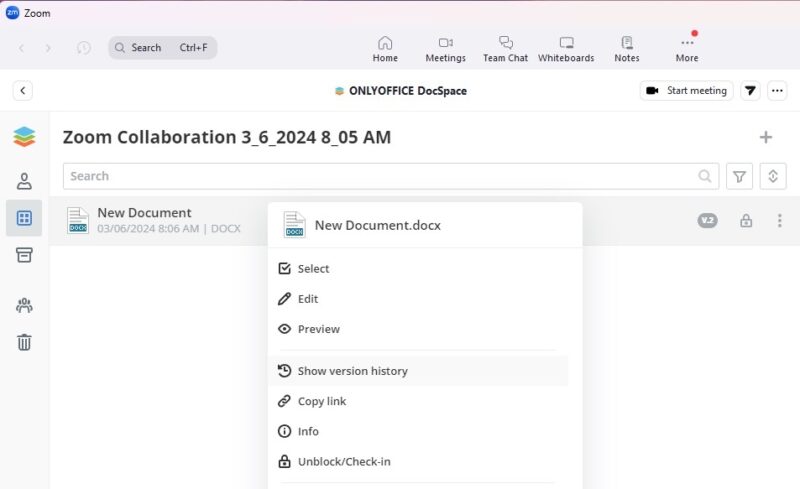Click the filled funnel icon near Start meeting
The height and width of the screenshot is (489, 800).
750,90
